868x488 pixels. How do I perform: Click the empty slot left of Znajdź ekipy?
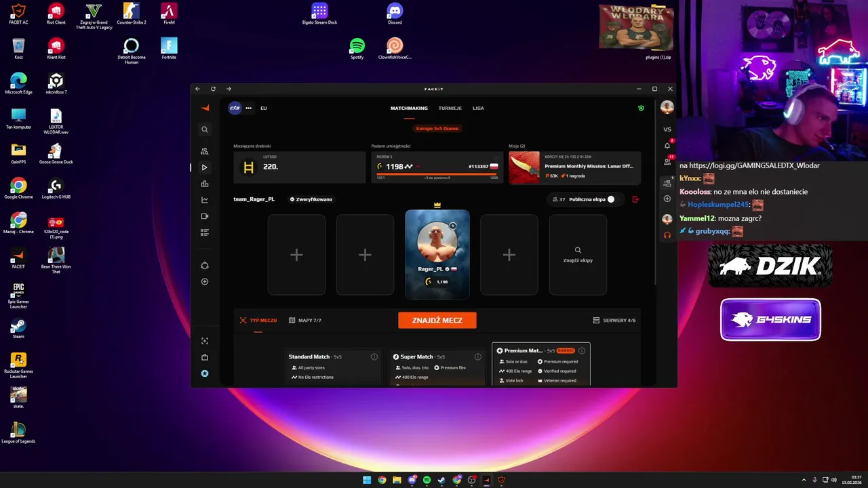coord(509,255)
